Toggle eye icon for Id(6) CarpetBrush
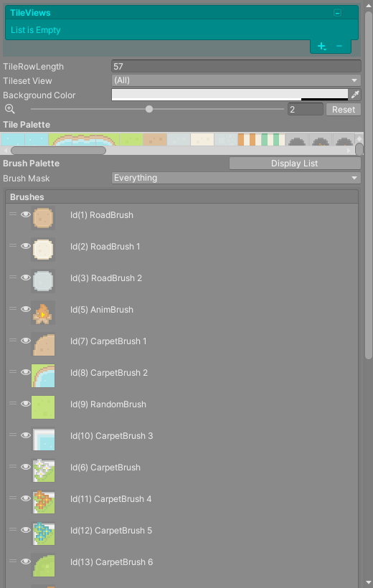 tap(26, 467)
